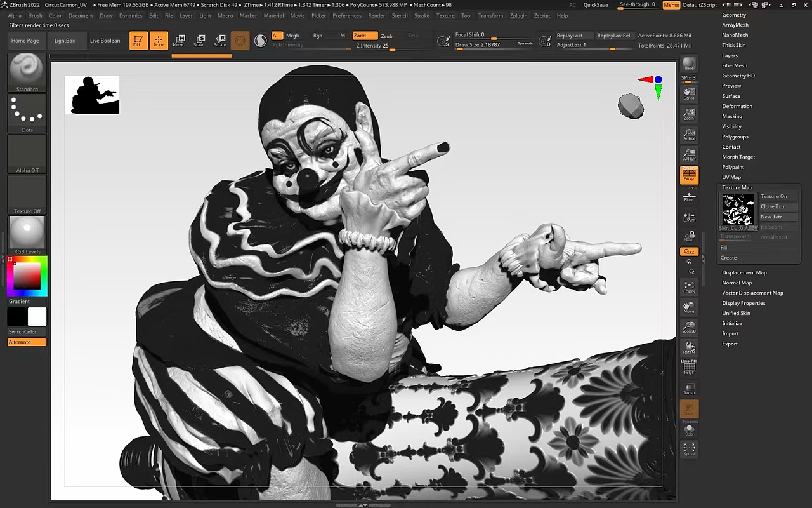The width and height of the screenshot is (812, 508).
Task: Open the Texture Off picker
Action: 27,195
